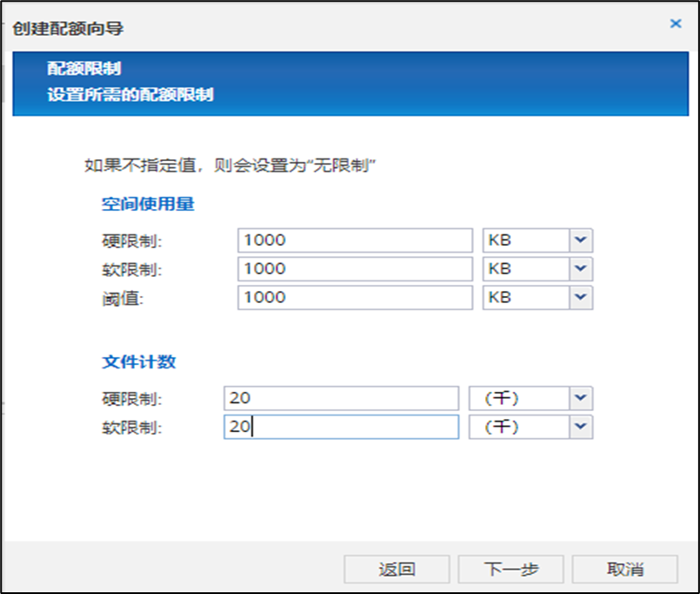Expand the 文件计数 硬限制 unit dropdown arrow

581,398
